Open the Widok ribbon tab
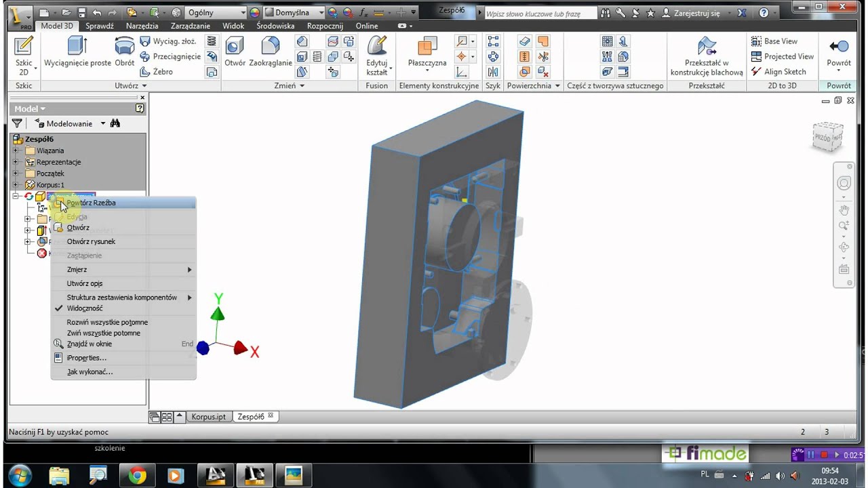 click(233, 26)
